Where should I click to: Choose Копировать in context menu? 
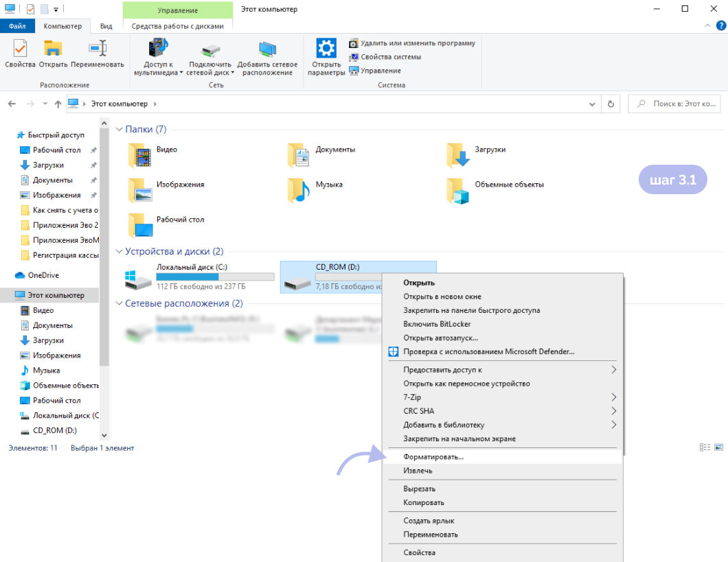tap(501, 503)
